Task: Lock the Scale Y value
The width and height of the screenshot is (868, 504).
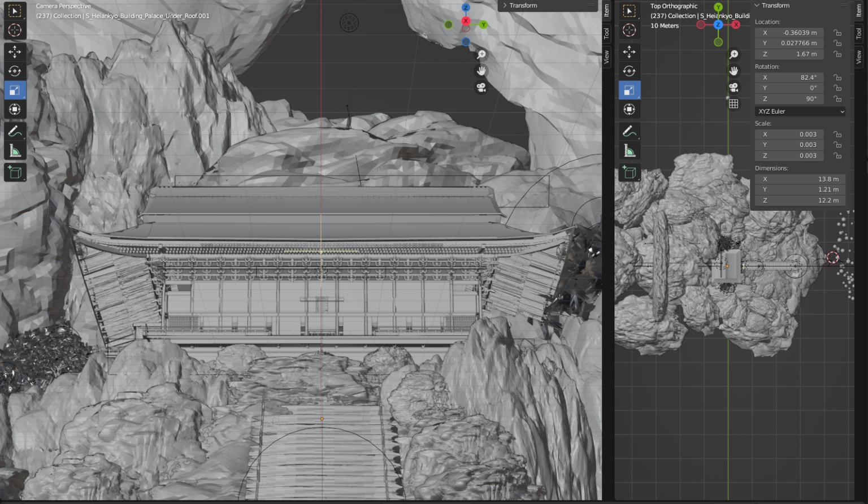Action: pyautogui.click(x=837, y=145)
